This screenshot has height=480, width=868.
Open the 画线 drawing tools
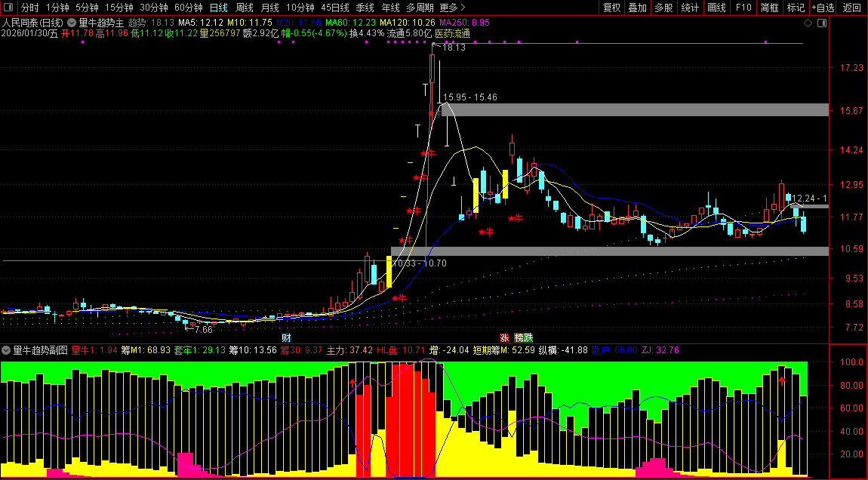[x=716, y=8]
